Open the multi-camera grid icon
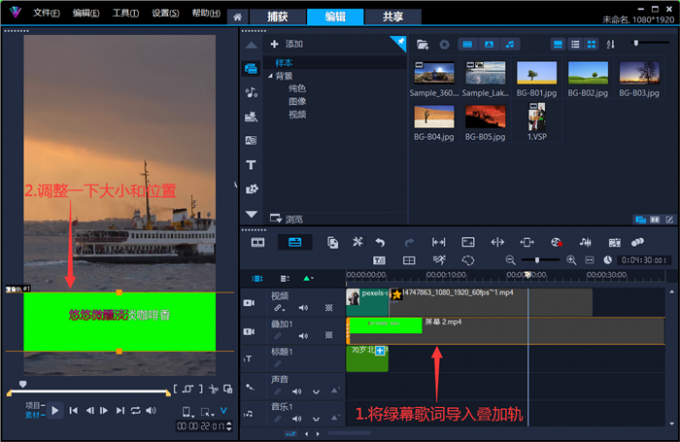Image resolution: width=680 pixels, height=442 pixels. coord(409,260)
